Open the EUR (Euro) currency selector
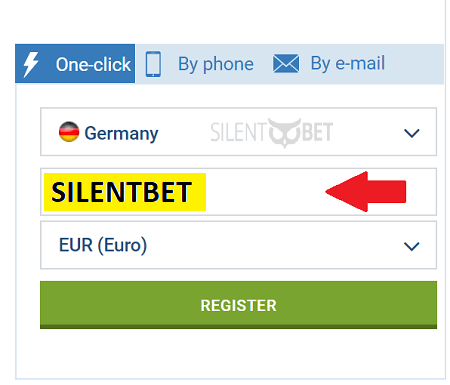450x385 pixels. 238,245
